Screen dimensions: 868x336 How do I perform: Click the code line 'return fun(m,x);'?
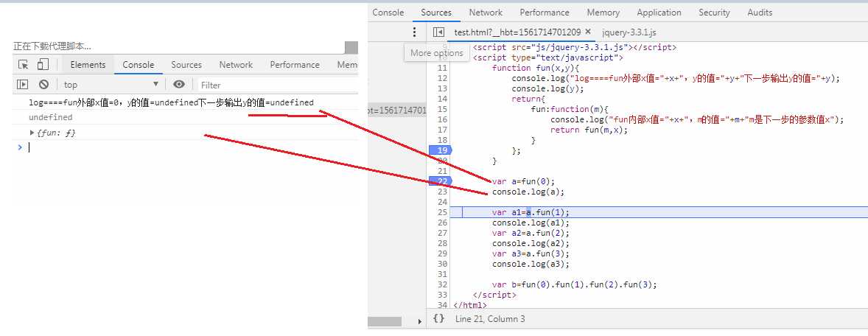(x=589, y=130)
